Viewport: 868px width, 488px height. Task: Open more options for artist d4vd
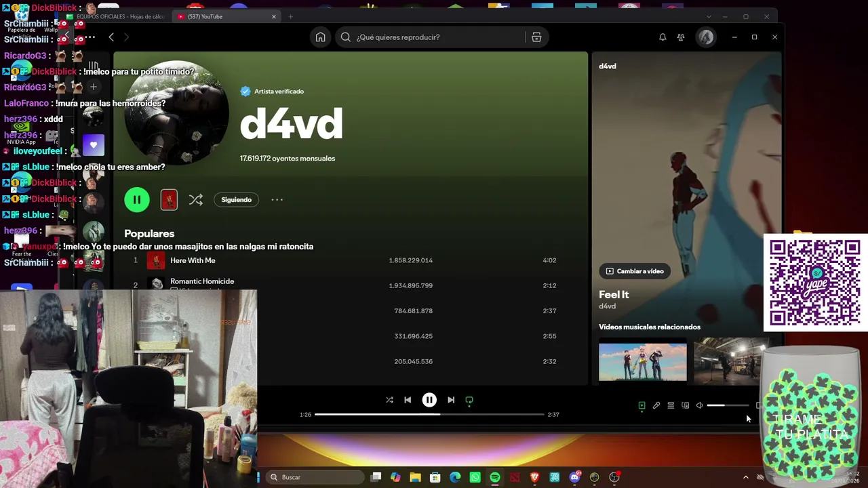coord(277,199)
